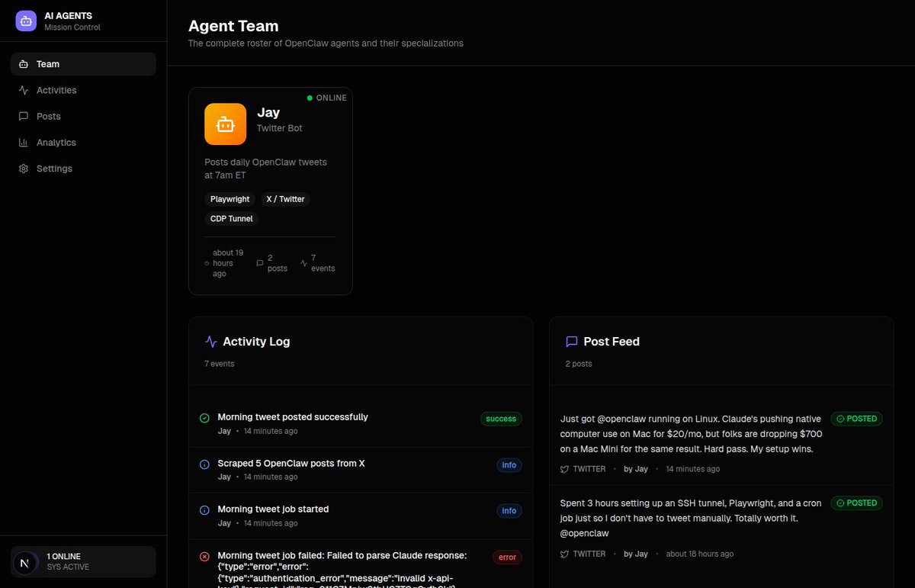
Task: Open Analytics from the sidebar
Action: click(83, 143)
